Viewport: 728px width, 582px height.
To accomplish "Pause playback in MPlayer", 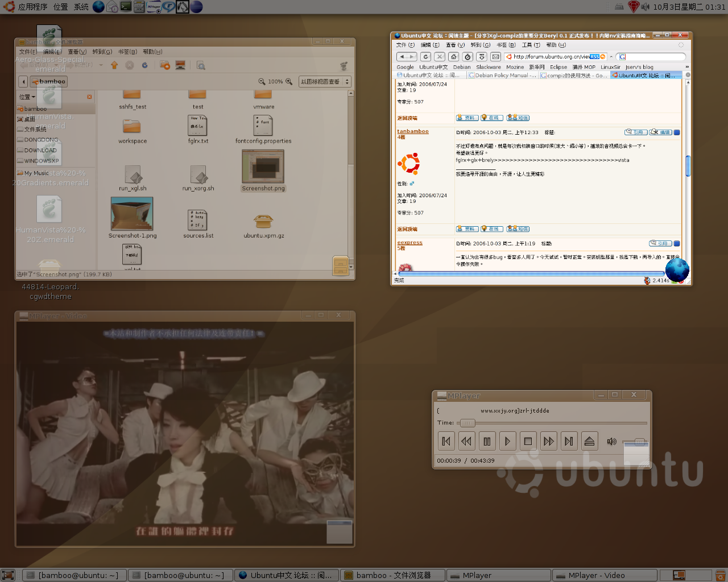I will tap(487, 441).
